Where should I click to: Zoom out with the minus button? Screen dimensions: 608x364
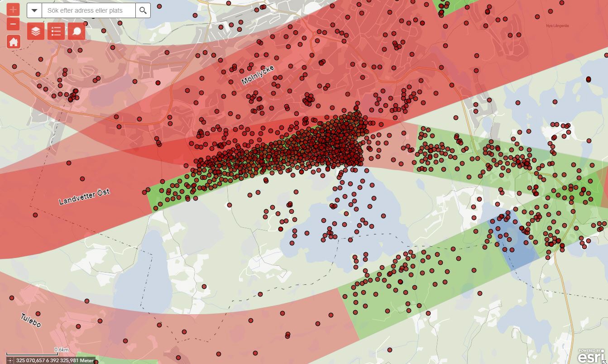tap(13, 24)
